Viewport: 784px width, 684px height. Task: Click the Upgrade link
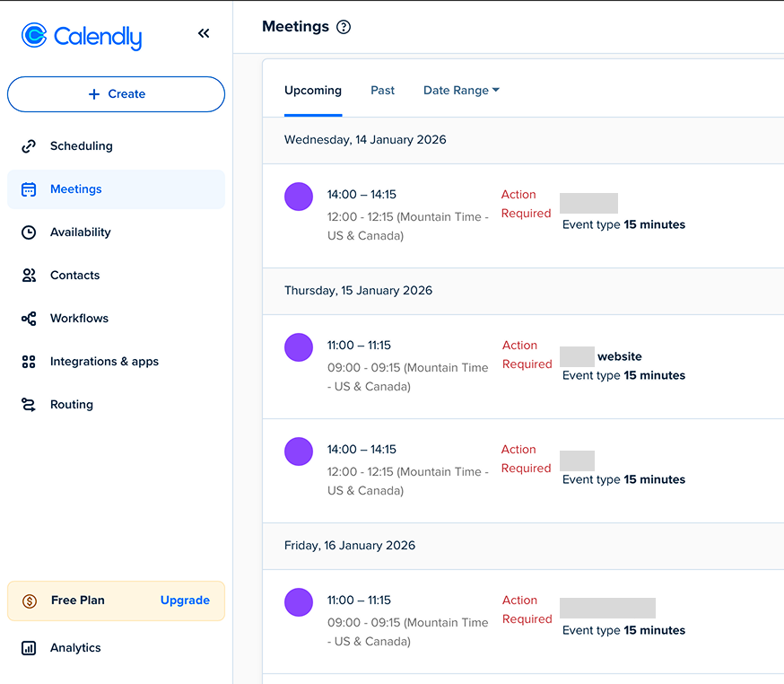185,600
